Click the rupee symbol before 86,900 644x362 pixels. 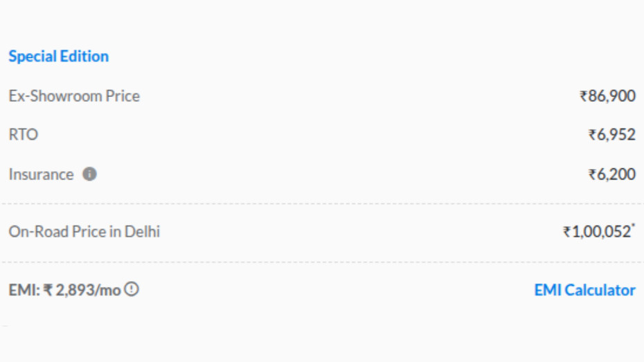point(583,96)
